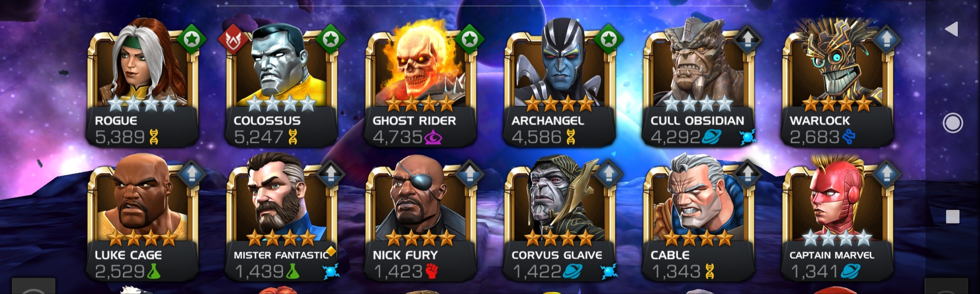Tap the science flask icon on Luke Cage
This screenshot has width=980, height=294.
tap(153, 271)
